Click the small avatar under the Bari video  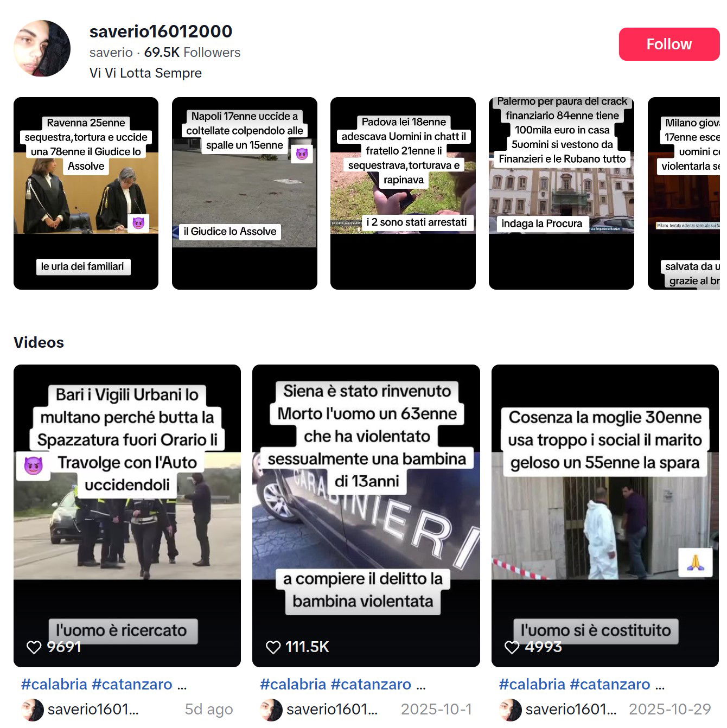coord(33,710)
